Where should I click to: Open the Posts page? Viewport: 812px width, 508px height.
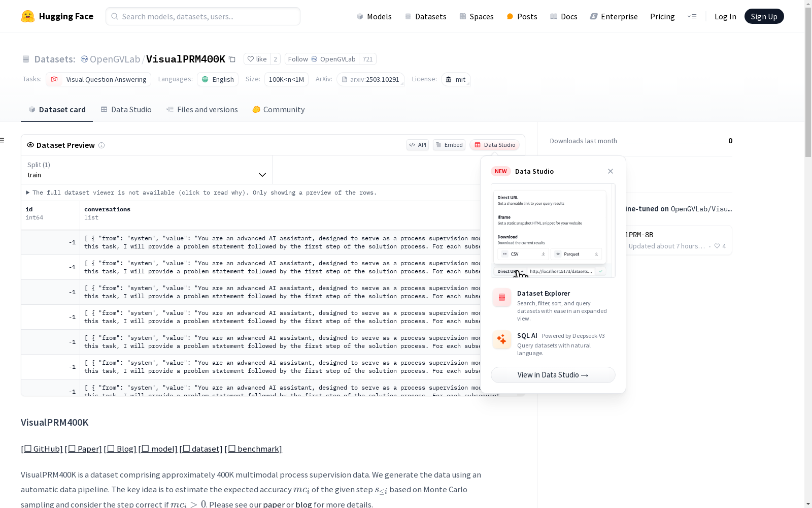522,16
